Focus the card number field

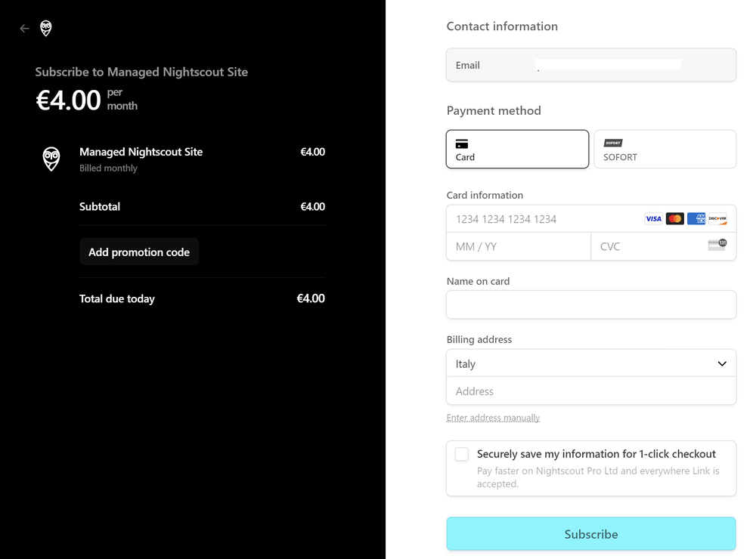pyautogui.click(x=591, y=219)
